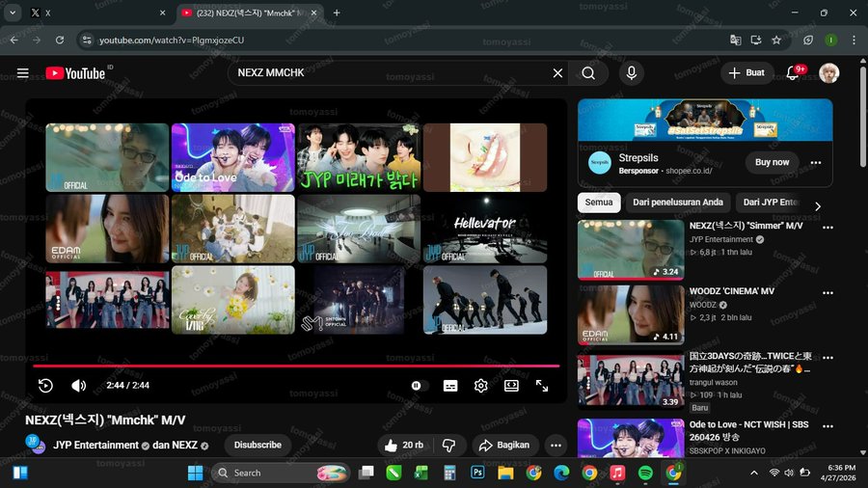
Task: Toggle subtitles/closed captions
Action: point(450,386)
